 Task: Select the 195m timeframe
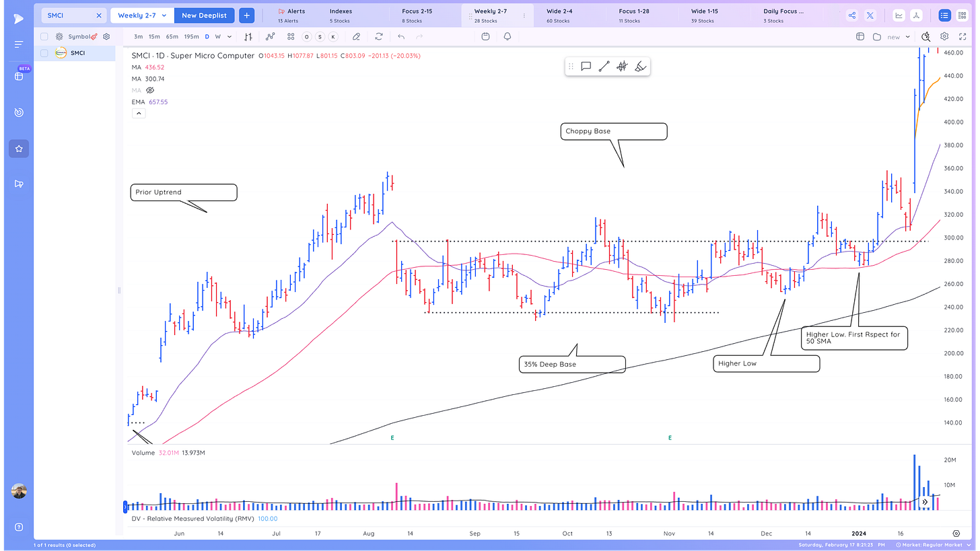pos(191,37)
